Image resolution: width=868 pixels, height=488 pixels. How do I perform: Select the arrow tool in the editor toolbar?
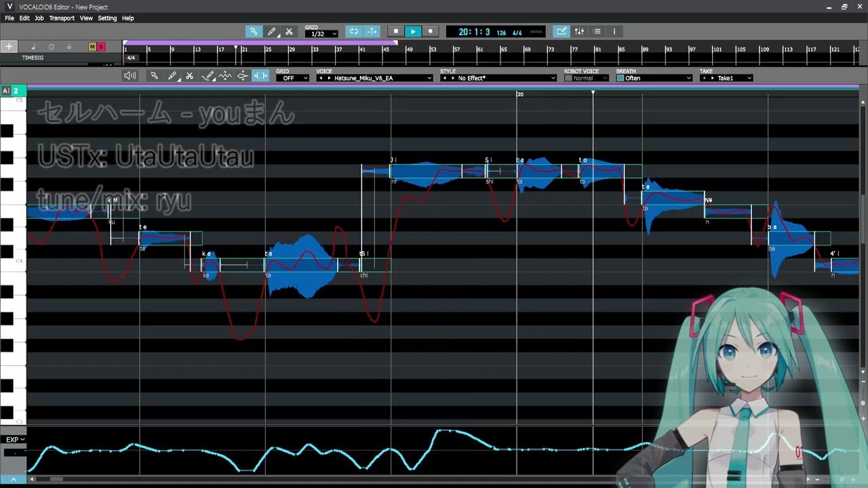pyautogui.click(x=154, y=76)
